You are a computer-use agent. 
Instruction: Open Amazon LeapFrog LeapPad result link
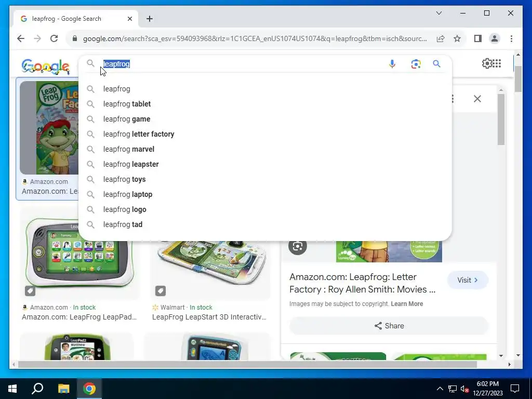click(x=79, y=317)
